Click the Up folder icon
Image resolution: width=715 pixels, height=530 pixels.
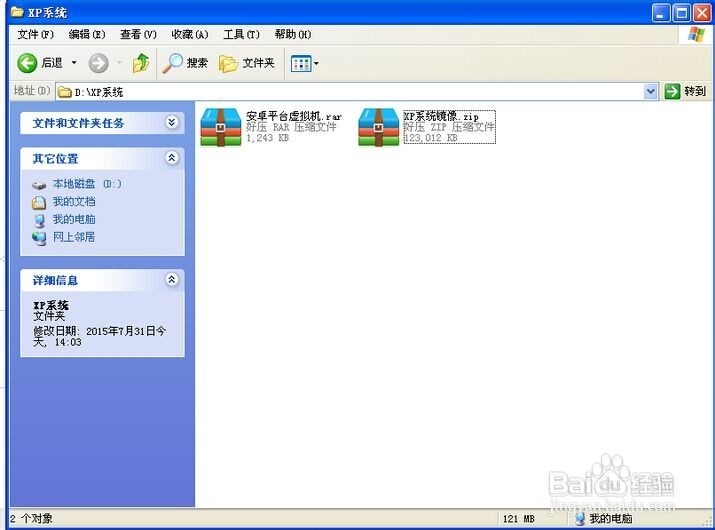(x=140, y=63)
